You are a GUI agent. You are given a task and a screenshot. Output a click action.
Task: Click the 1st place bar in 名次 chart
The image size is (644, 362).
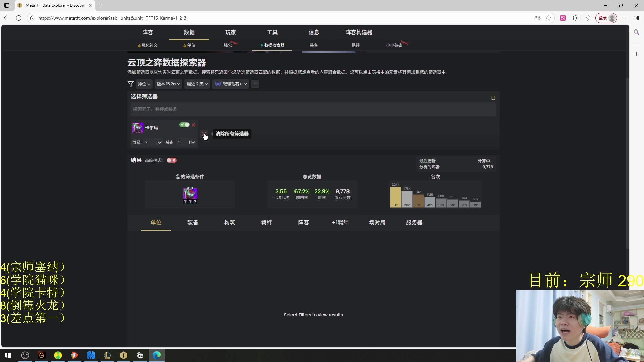click(x=395, y=197)
